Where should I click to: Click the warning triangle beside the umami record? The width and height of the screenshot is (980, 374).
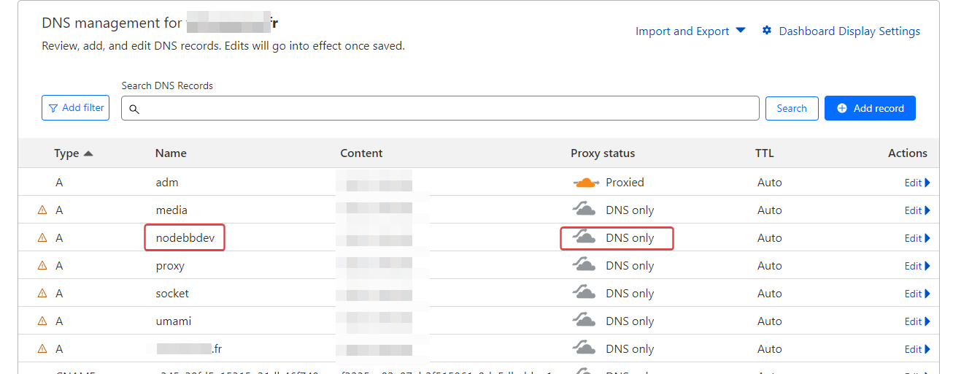tap(42, 321)
